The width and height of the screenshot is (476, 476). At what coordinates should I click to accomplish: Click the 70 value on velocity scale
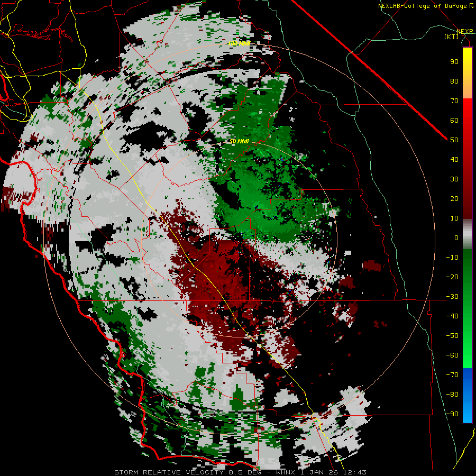point(454,101)
